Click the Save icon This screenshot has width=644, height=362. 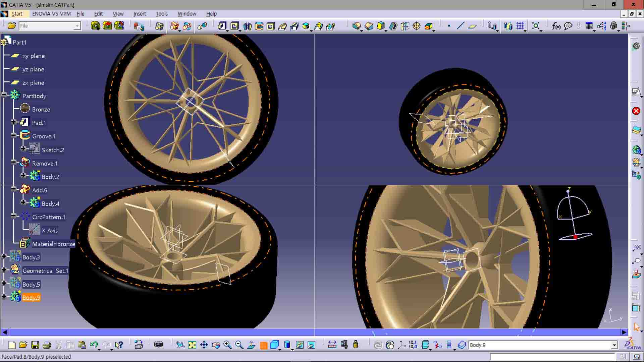(35, 345)
